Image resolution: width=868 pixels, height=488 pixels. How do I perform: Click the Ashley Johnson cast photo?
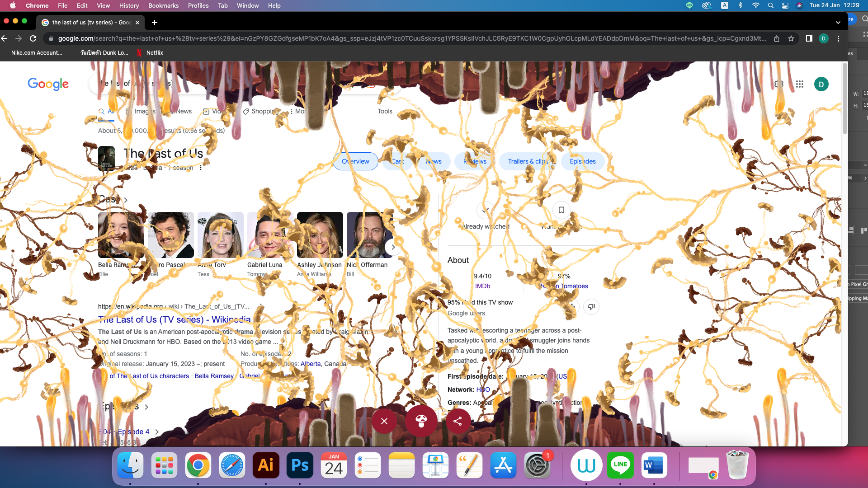click(x=320, y=235)
